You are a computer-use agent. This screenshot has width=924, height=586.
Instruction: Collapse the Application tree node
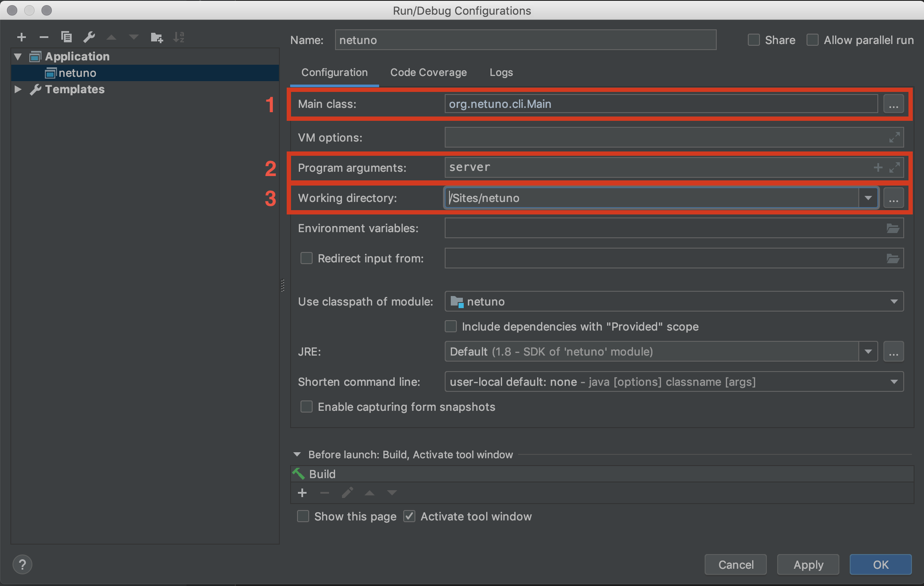point(18,57)
